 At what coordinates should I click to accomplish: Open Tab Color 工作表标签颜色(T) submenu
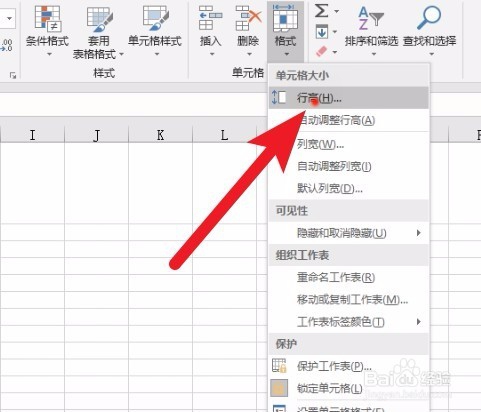coord(349,322)
